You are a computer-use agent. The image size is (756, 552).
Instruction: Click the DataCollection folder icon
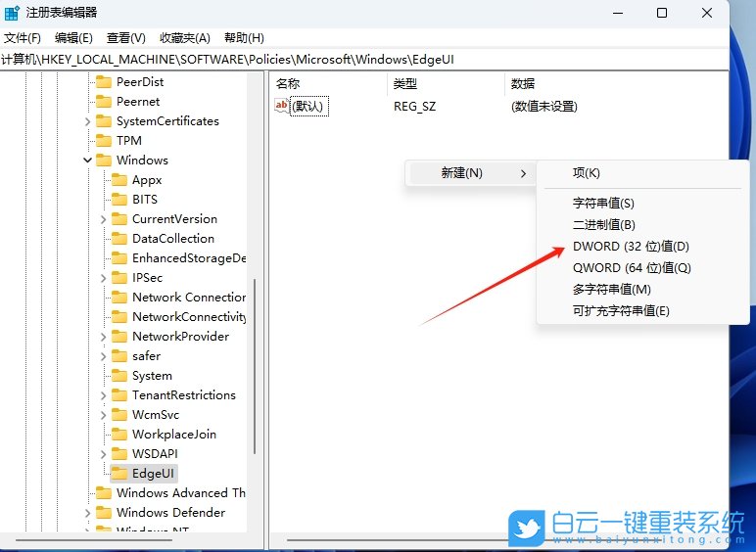click(119, 239)
